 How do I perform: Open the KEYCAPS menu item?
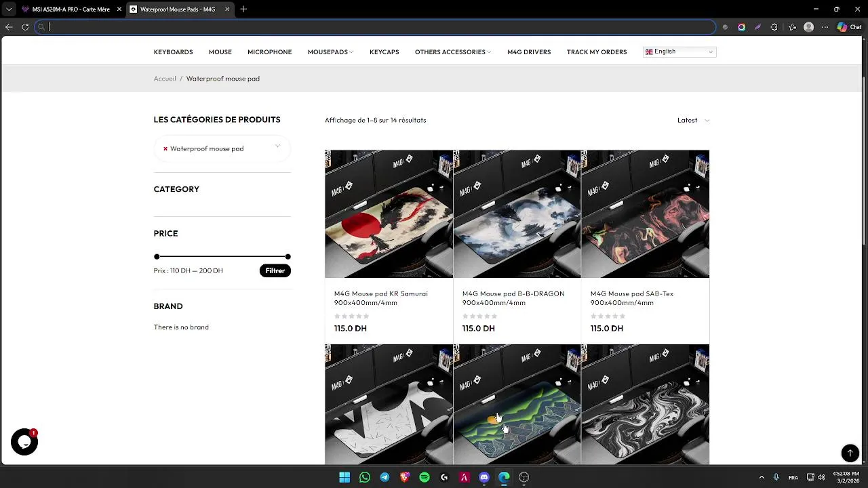pyautogui.click(x=384, y=52)
